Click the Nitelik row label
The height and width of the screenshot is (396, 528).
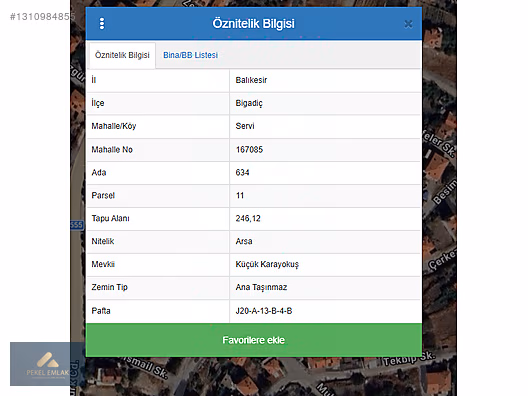(103, 241)
